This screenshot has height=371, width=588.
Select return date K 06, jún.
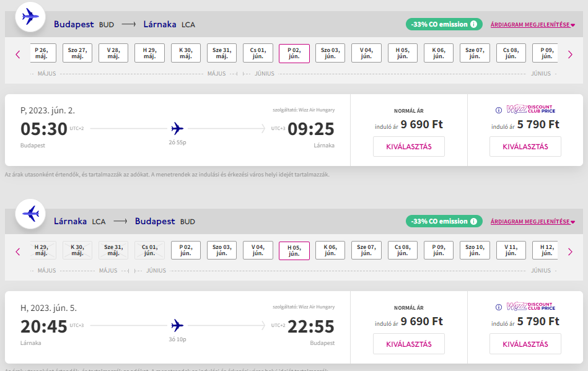click(330, 250)
